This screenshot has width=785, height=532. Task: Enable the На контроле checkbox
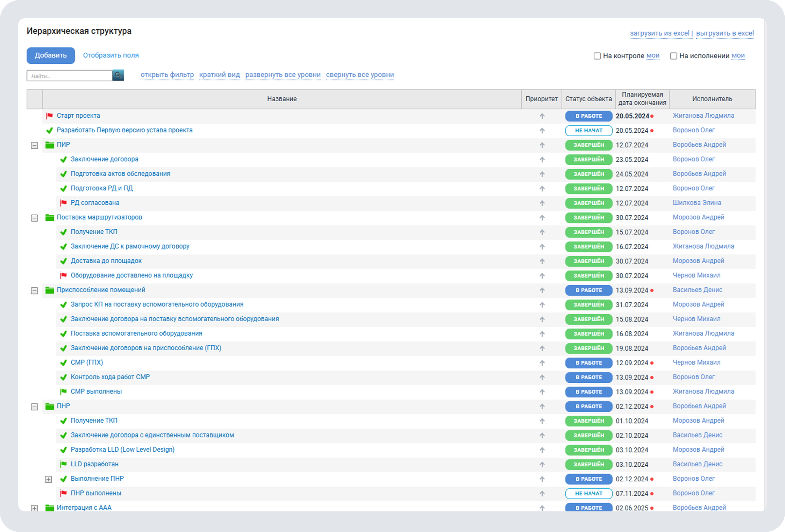click(x=597, y=56)
